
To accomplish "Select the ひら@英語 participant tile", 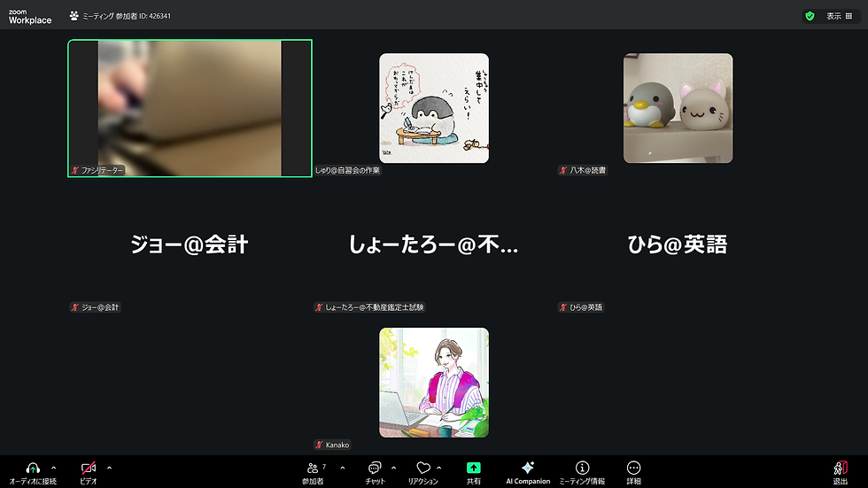I will tap(678, 245).
